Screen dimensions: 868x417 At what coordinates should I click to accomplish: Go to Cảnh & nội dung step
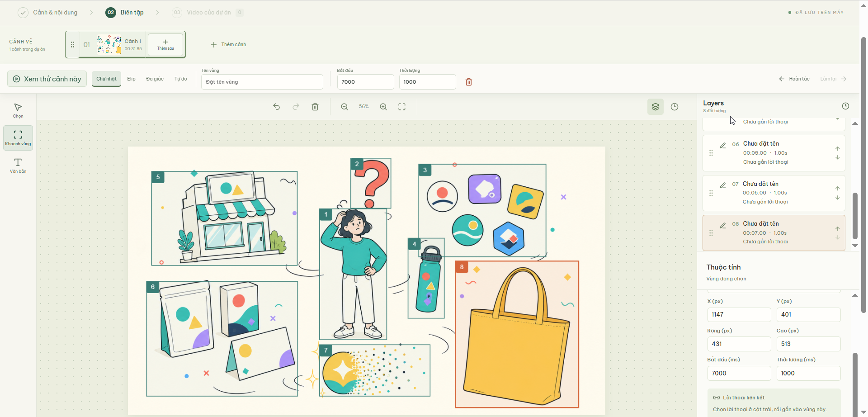tap(47, 12)
